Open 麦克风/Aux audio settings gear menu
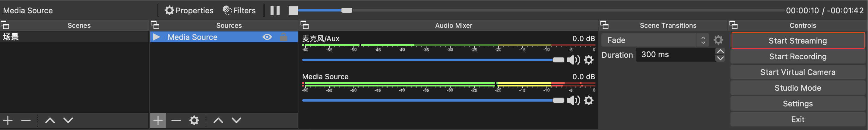The image size is (868, 130). (x=589, y=60)
